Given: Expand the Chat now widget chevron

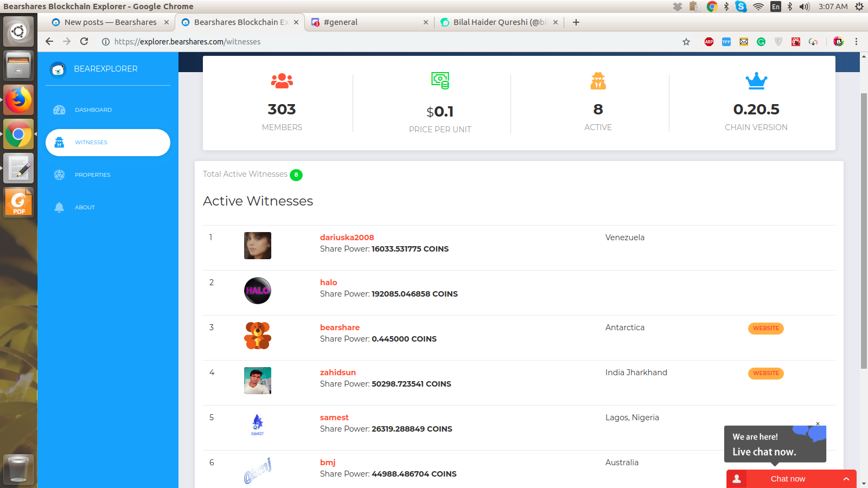Looking at the screenshot, I should 846,479.
